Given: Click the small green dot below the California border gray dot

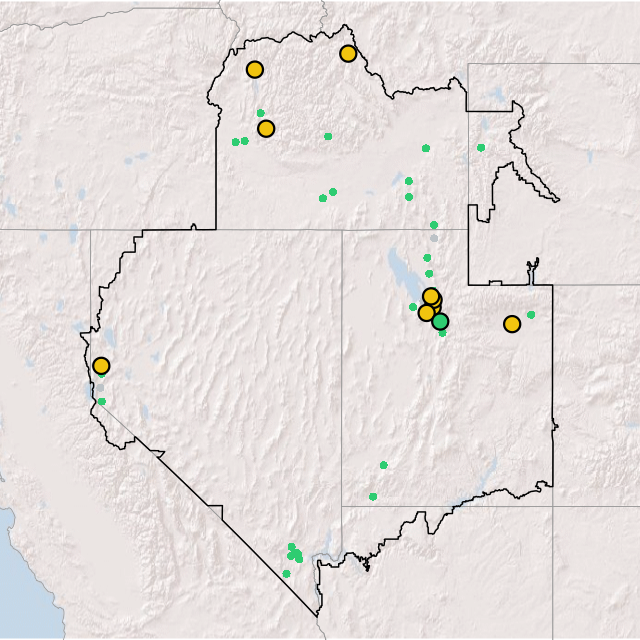Looking at the screenshot, I should pyautogui.click(x=102, y=401).
